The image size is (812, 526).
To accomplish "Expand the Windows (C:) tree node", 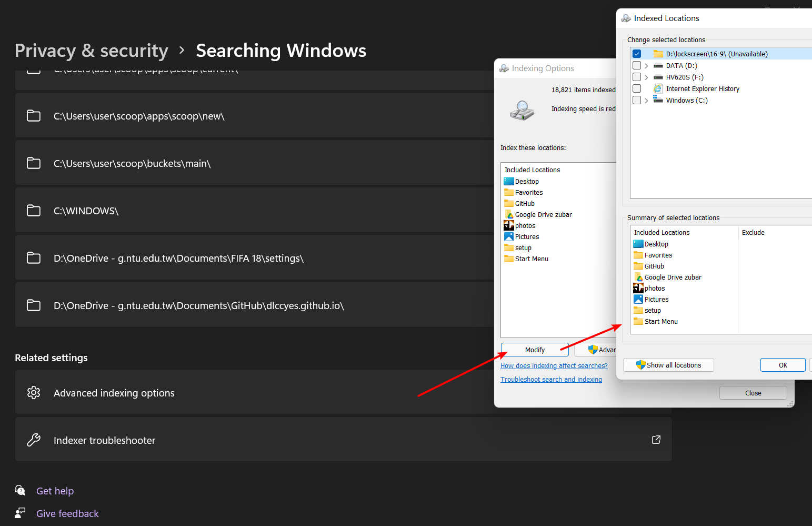I will pyautogui.click(x=646, y=101).
